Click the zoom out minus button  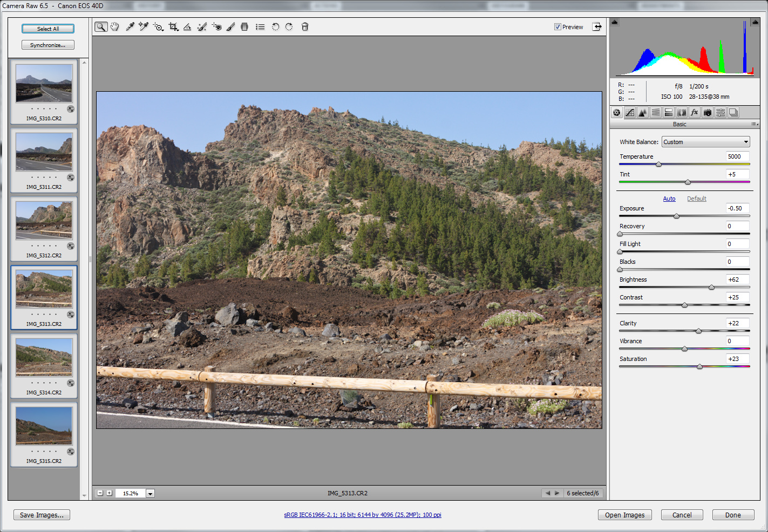[x=100, y=493]
